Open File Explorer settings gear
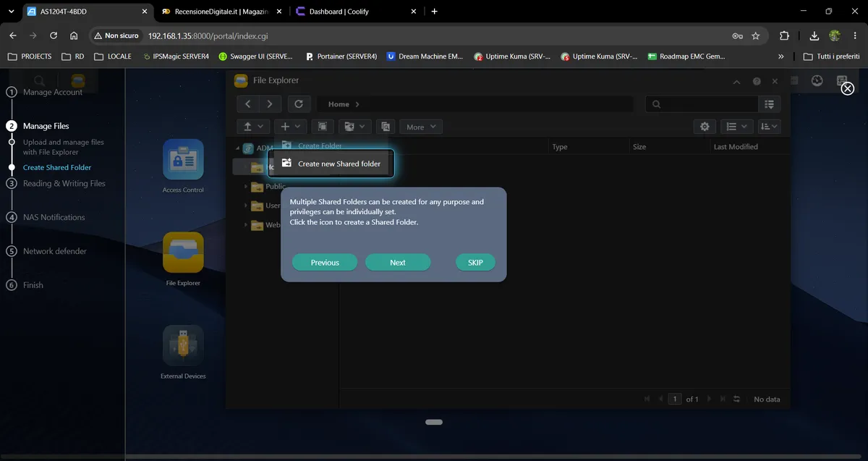The height and width of the screenshot is (461, 868). pos(705,127)
